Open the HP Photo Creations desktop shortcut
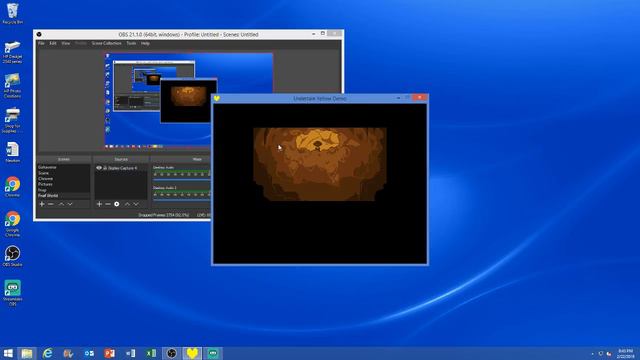This screenshot has height=360, width=640. pyautogui.click(x=12, y=86)
